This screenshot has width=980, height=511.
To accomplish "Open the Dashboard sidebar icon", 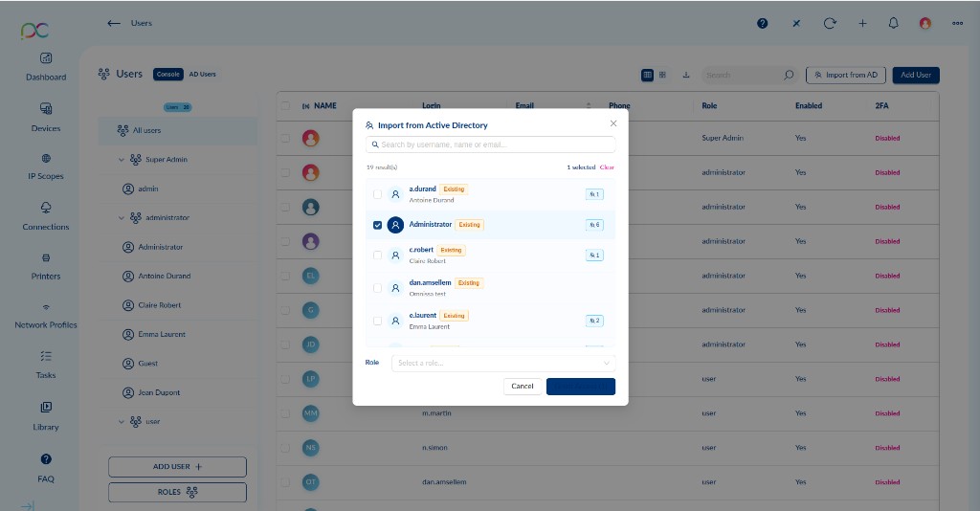I will tap(46, 59).
